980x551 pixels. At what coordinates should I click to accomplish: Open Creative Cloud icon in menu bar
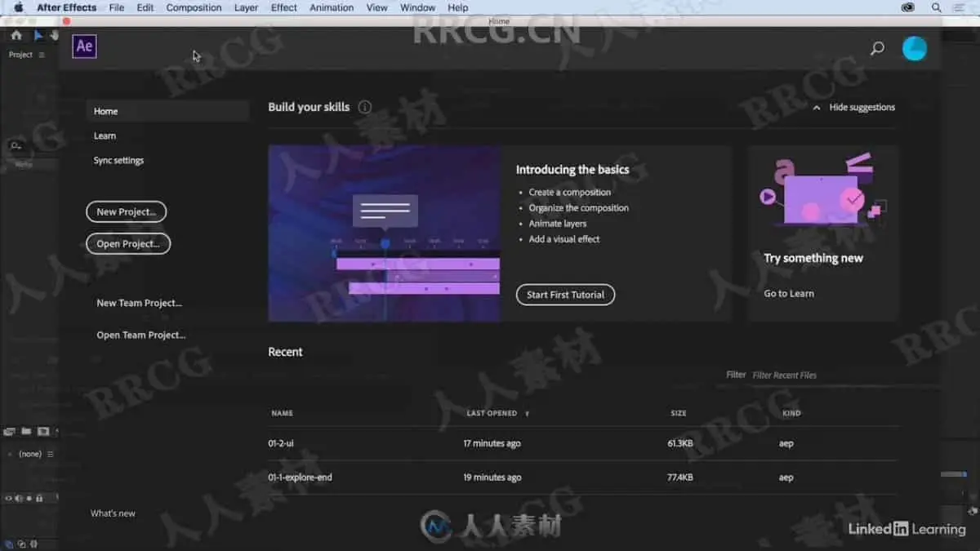907,7
